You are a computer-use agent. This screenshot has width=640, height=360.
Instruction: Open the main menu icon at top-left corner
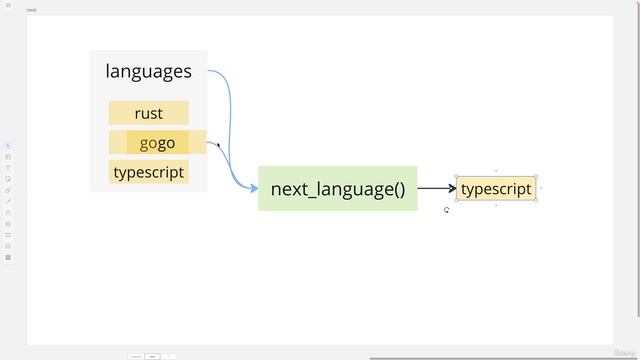click(8, 5)
